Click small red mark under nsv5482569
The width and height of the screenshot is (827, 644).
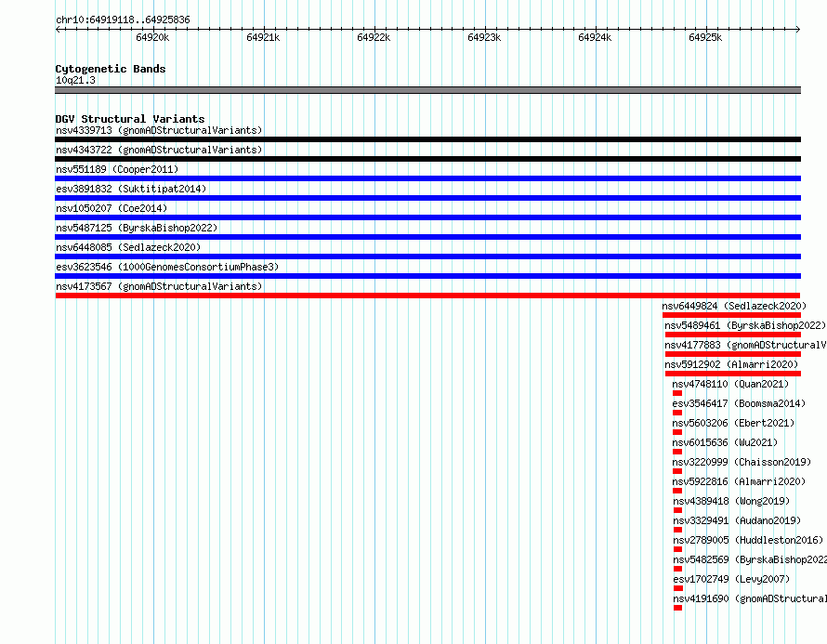coord(677,569)
